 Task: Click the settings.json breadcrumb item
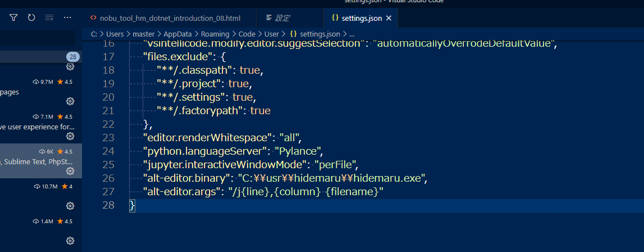[320, 34]
